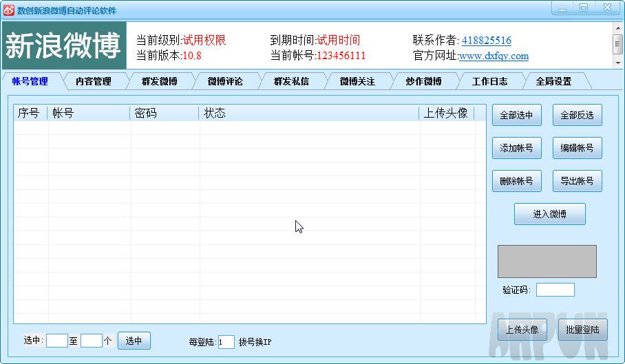Minimize the application window
The image size is (625, 364).
[x=562, y=8]
